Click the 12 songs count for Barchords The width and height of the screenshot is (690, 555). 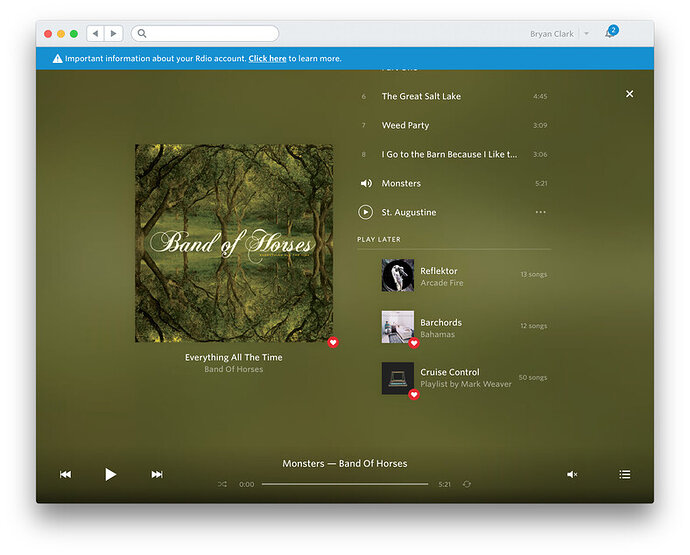(534, 326)
